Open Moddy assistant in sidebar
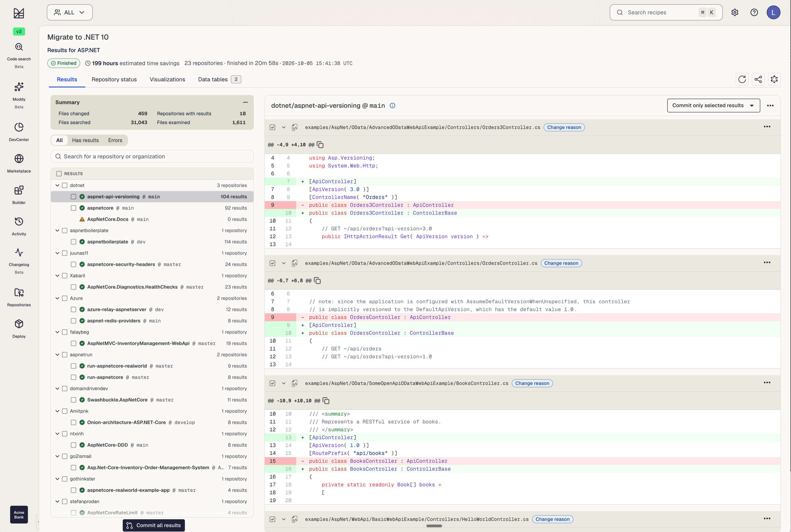The height and width of the screenshot is (532, 791). (x=19, y=95)
